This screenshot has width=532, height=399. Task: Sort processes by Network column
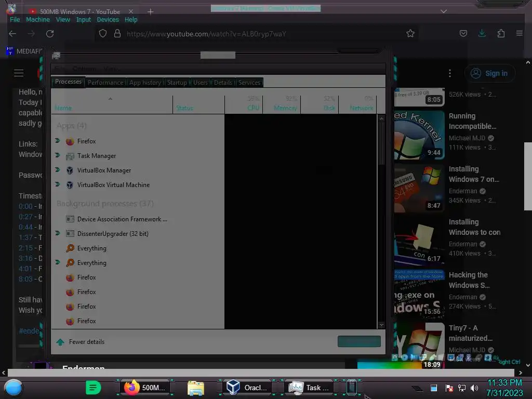coord(357,104)
